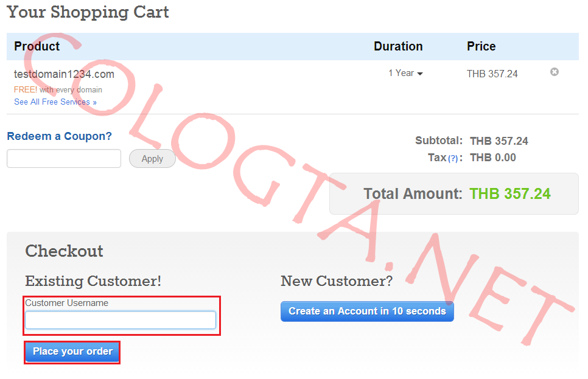Screen dimensions: 588x379
Task: Click the green Total Amount value
Action: [510, 194]
